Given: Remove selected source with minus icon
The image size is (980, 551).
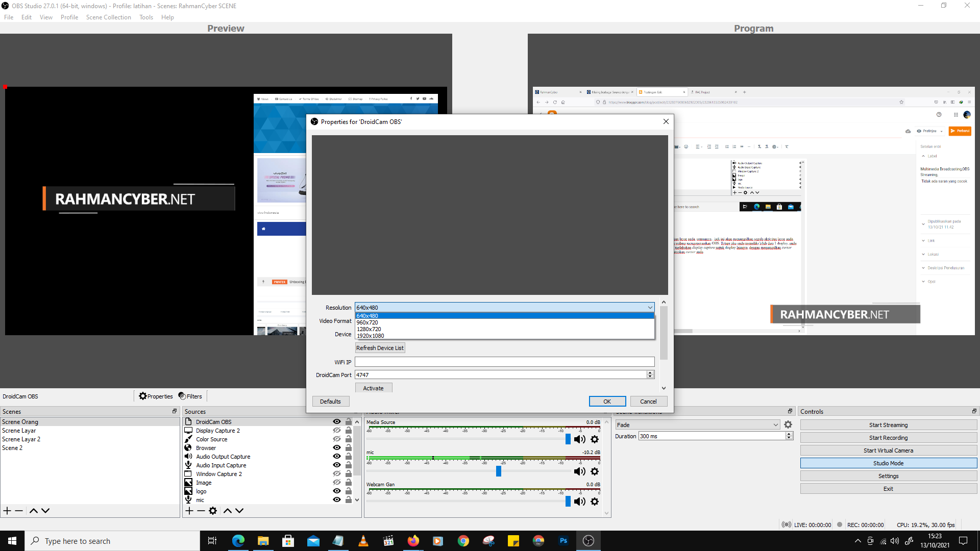Looking at the screenshot, I should coord(201,511).
